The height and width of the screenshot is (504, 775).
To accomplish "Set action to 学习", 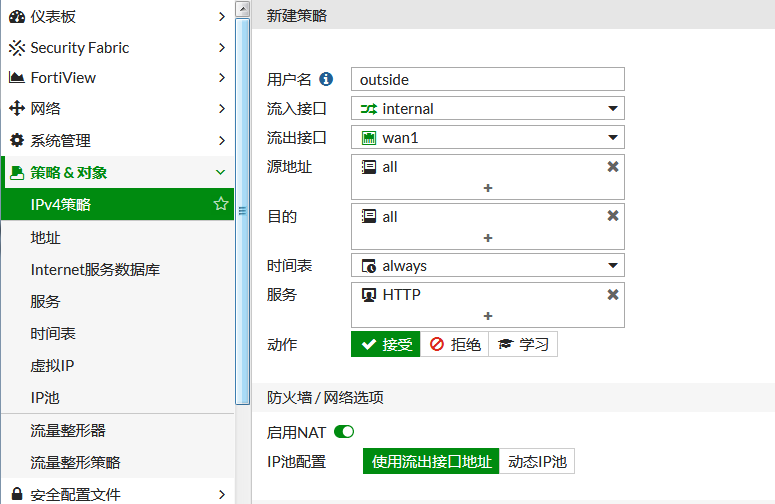I will coord(523,344).
